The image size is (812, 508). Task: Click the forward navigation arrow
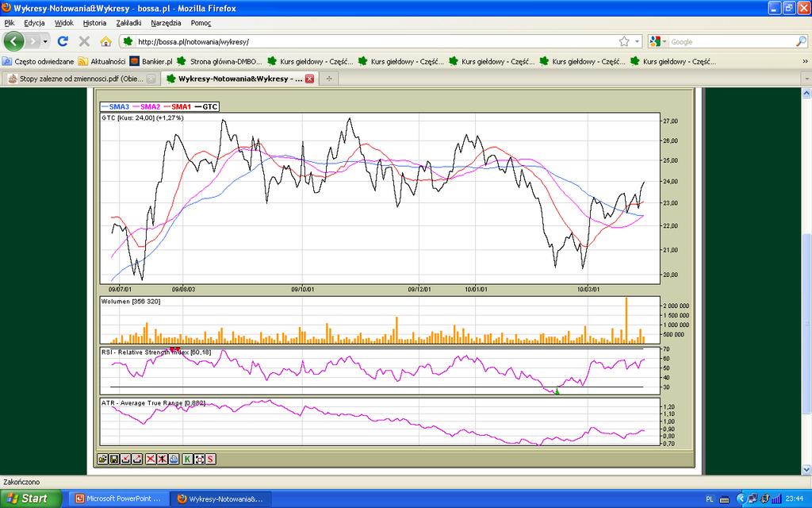(x=33, y=41)
